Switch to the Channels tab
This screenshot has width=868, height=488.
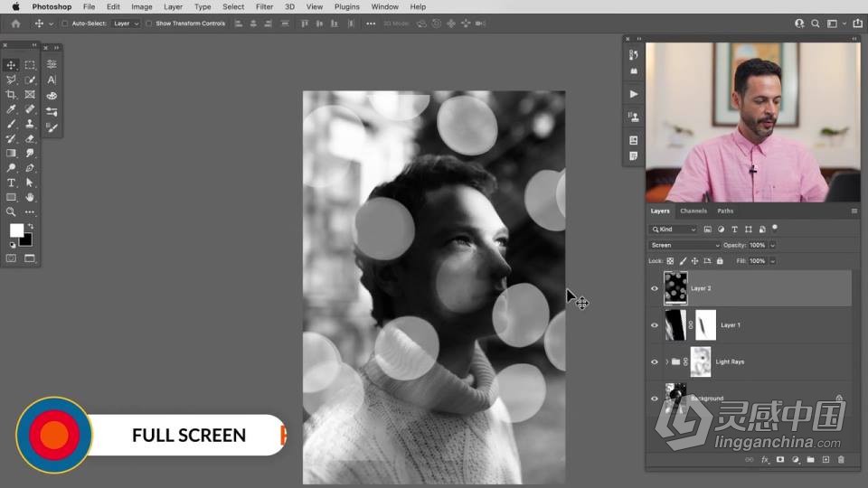click(693, 211)
